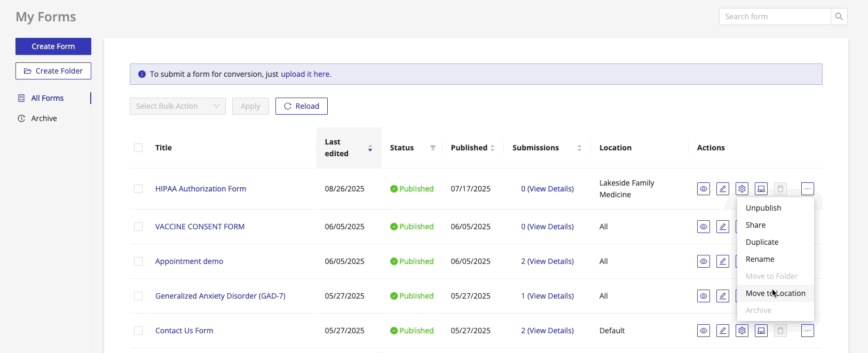Image resolution: width=868 pixels, height=353 pixels.
Task: Select the Contact Us Form row checkbox
Action: point(138,331)
